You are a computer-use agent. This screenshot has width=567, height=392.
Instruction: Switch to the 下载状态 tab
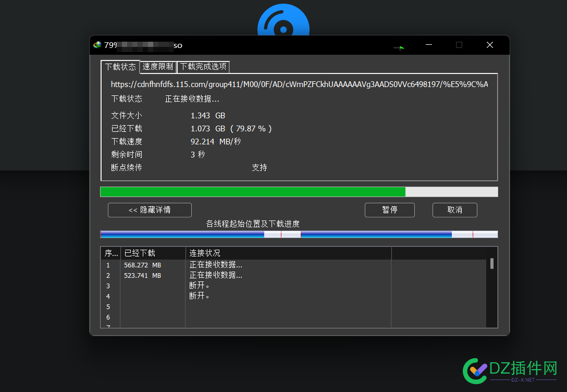point(120,67)
